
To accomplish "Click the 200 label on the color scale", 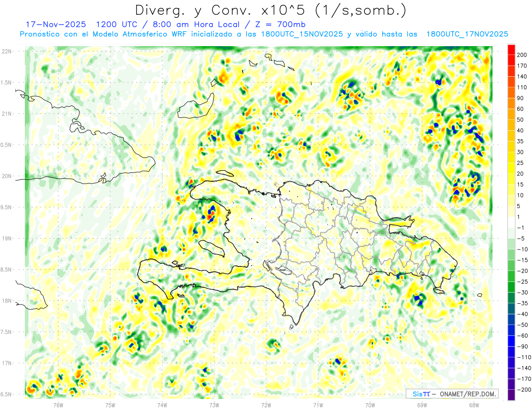I will pyautogui.click(x=522, y=55).
